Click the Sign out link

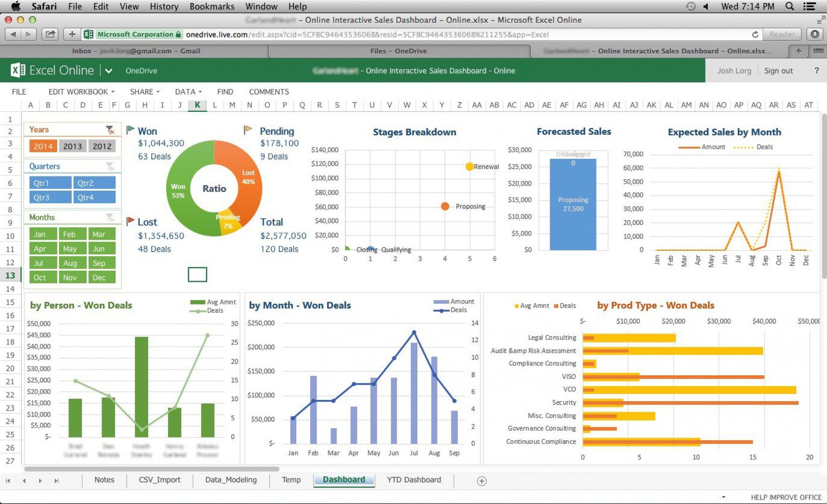click(778, 71)
